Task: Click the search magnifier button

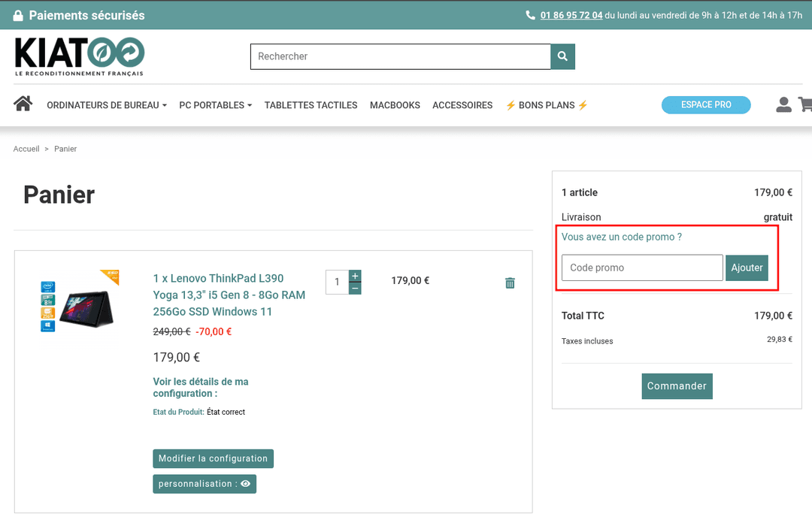Action: pos(563,56)
